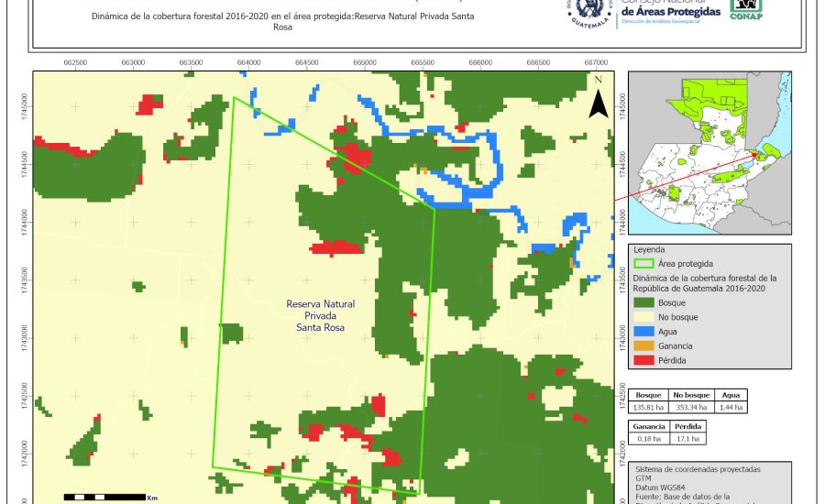Click the 0.18 ha Ganancia table value
This screenshot has height=504, width=825.
[x=648, y=438]
